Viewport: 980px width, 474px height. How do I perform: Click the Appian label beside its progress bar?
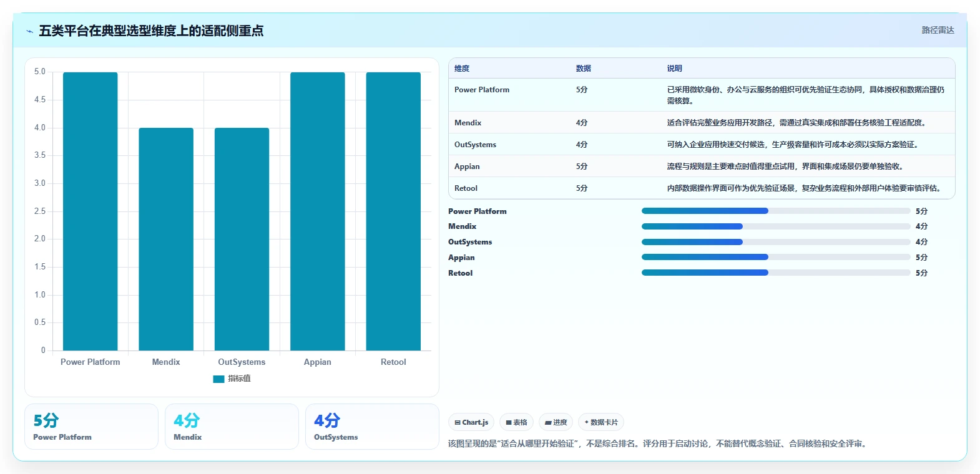[461, 258]
